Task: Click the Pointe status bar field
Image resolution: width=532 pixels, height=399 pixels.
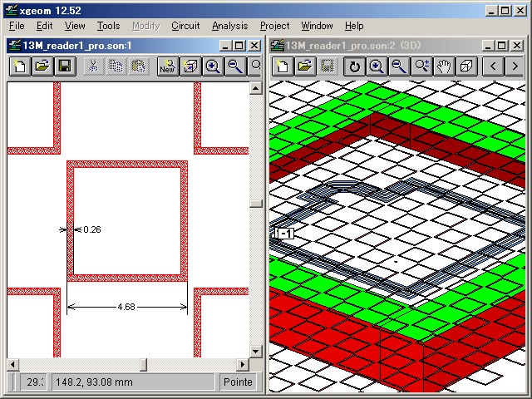Action: click(x=238, y=382)
